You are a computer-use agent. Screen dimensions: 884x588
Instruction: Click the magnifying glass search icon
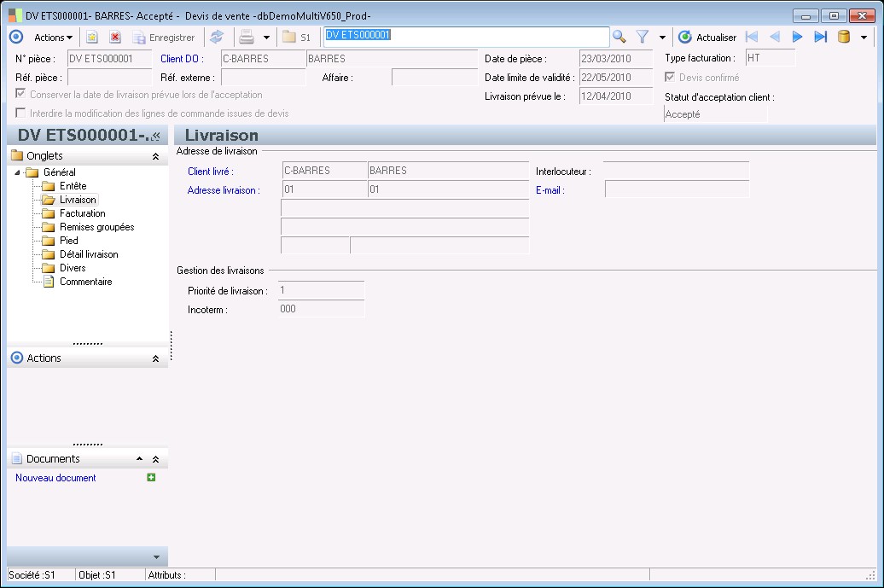pos(619,37)
